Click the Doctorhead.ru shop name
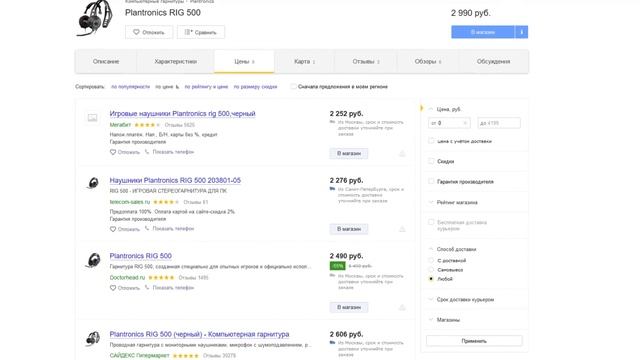 (x=127, y=278)
